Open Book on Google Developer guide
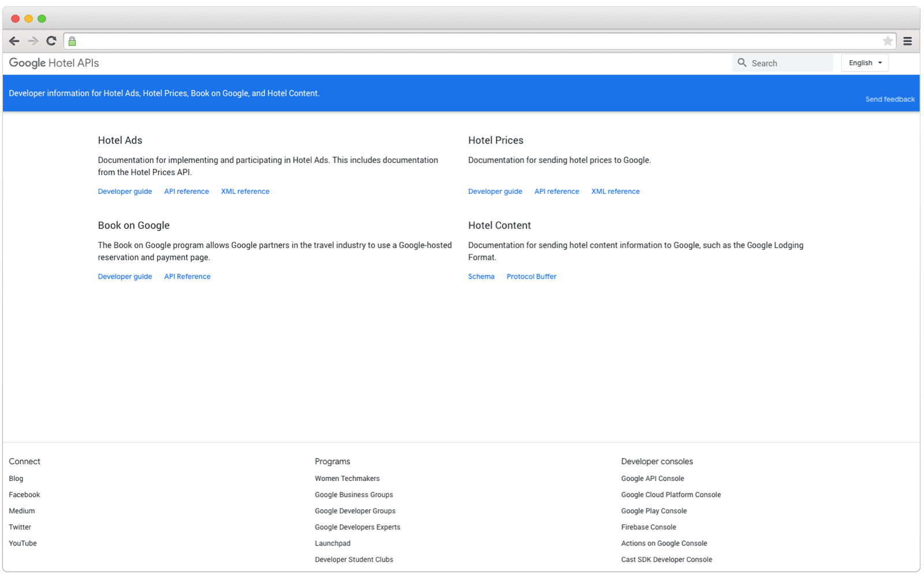924x578 pixels. point(125,276)
